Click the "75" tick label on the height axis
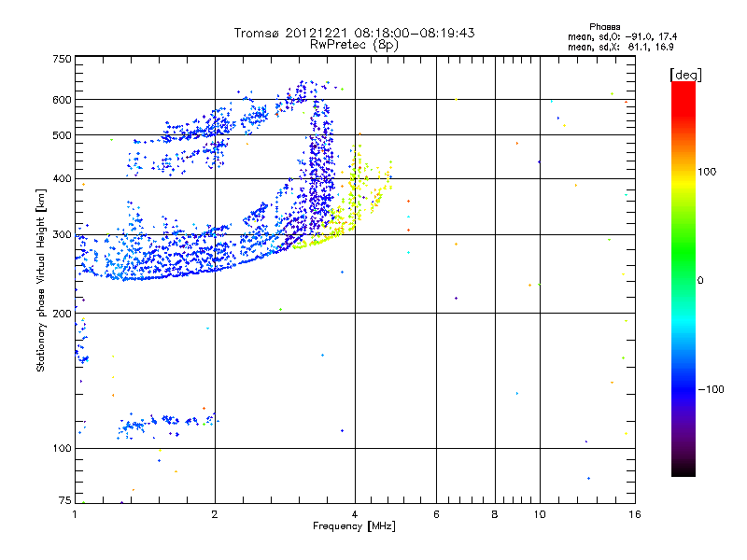The height and width of the screenshot is (560, 747). [65, 500]
